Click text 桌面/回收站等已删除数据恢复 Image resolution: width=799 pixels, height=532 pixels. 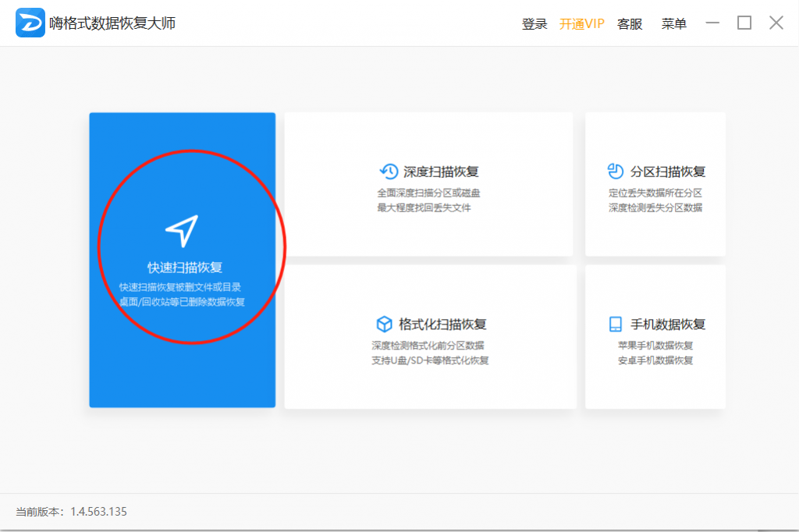182,302
